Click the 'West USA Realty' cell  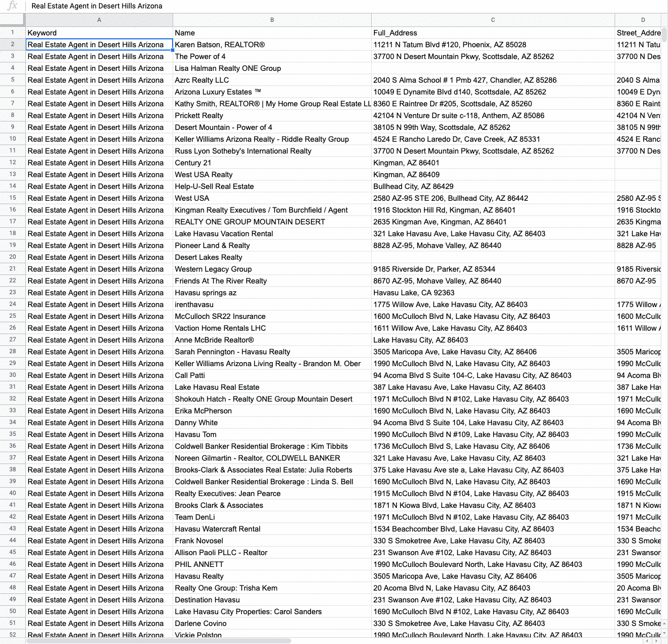click(x=272, y=174)
